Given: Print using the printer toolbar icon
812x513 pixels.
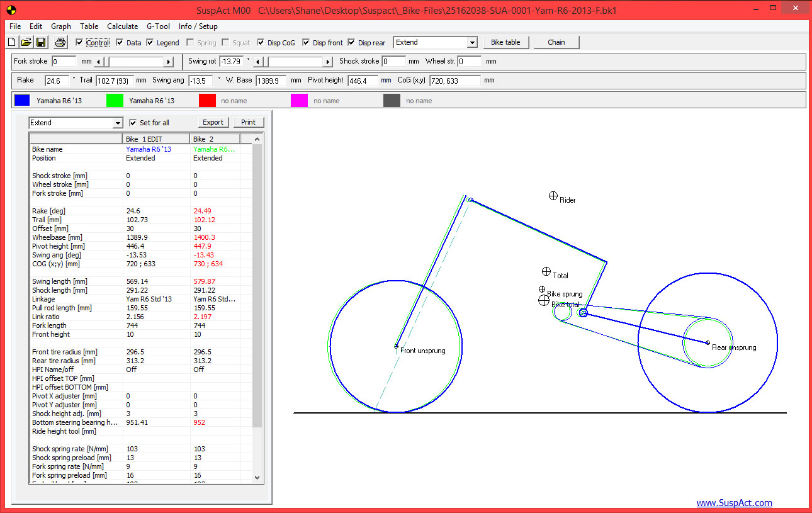Looking at the screenshot, I should (x=60, y=42).
